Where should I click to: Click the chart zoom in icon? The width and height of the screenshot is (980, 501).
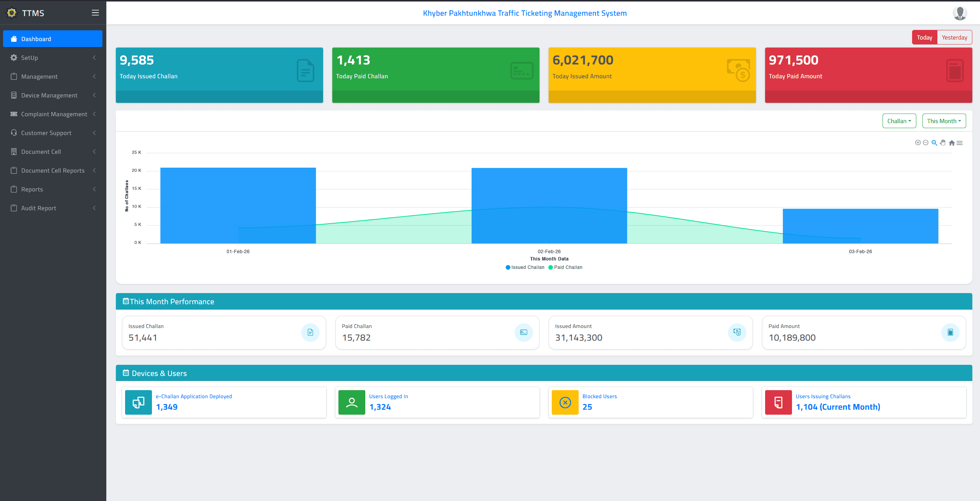(918, 143)
